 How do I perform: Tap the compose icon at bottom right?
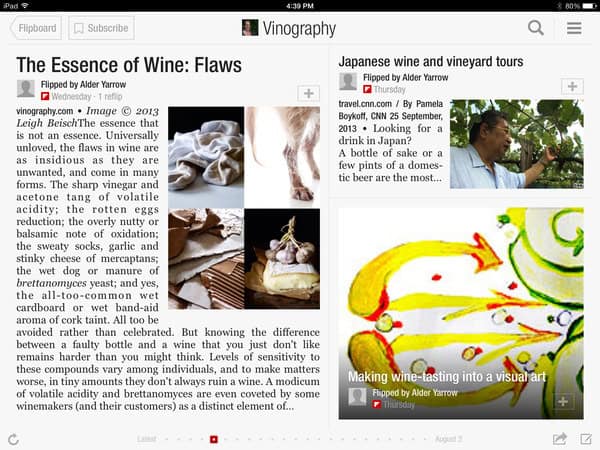[x=586, y=439]
